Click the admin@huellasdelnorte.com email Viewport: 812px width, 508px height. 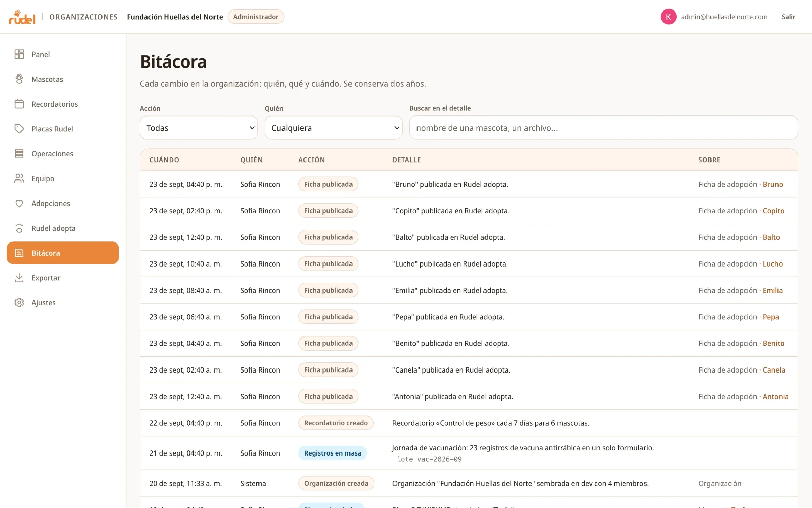tap(724, 17)
